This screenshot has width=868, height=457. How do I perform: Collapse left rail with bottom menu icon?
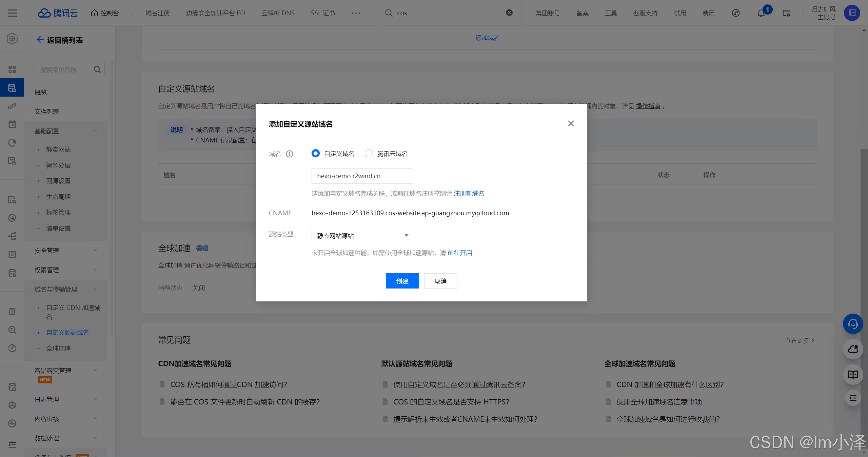[12, 445]
